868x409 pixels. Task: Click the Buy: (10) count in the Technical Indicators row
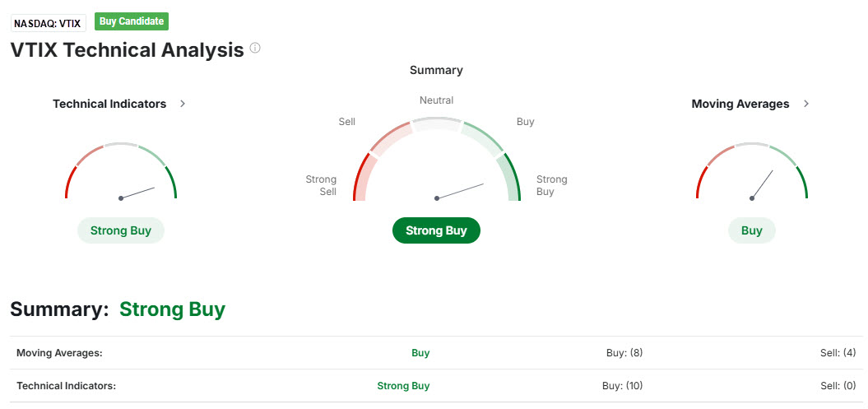pos(624,385)
